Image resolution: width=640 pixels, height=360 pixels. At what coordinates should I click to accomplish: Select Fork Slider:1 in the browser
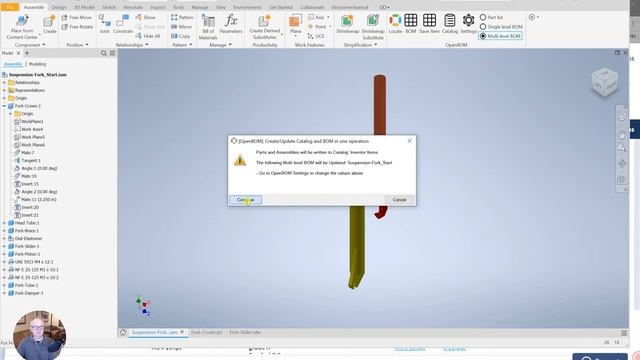pyautogui.click(x=27, y=246)
